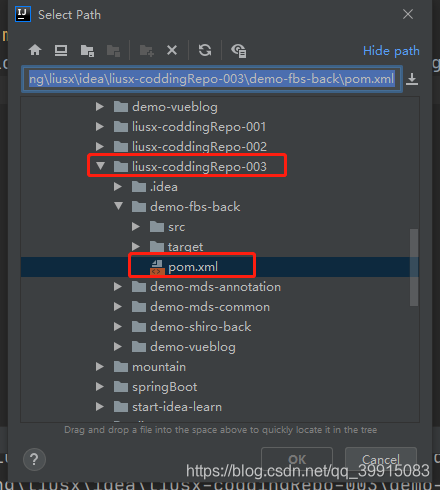
Task: Expand the src folder arrow
Action: [135, 227]
